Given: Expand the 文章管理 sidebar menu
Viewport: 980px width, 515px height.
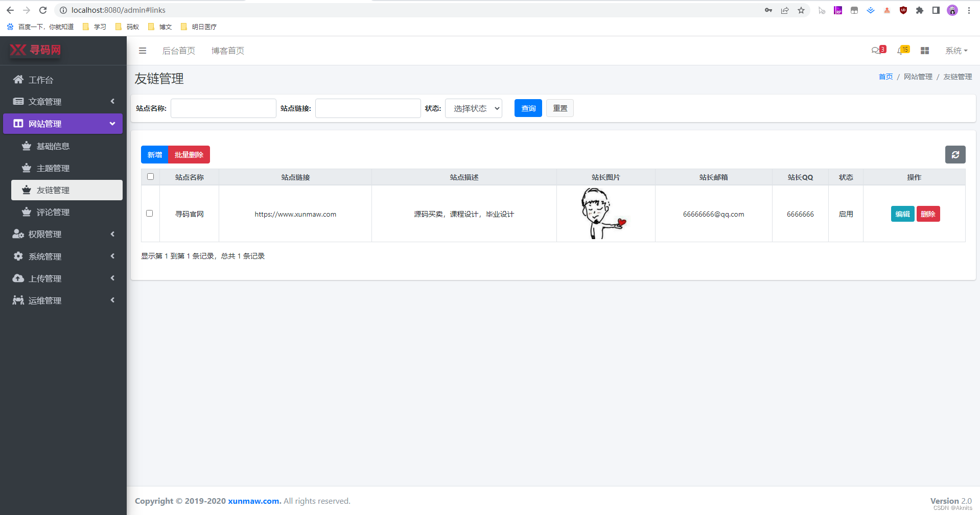Looking at the screenshot, I should 63,102.
